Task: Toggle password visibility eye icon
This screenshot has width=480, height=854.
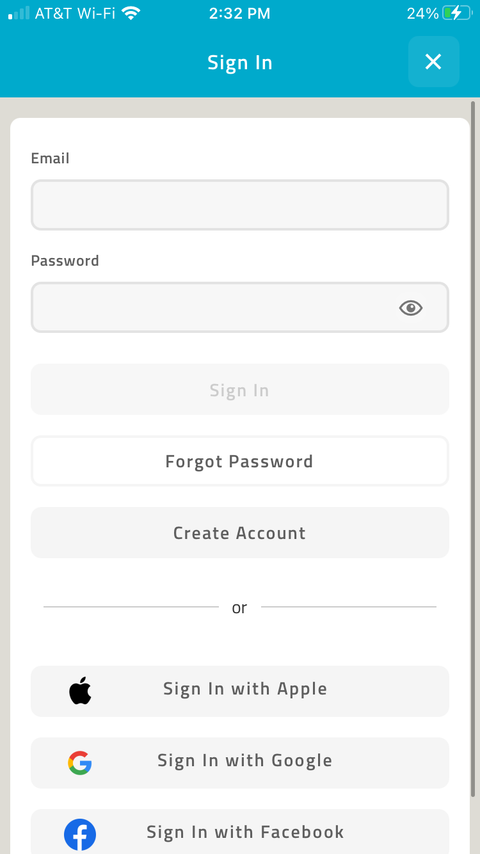Action: pos(411,308)
